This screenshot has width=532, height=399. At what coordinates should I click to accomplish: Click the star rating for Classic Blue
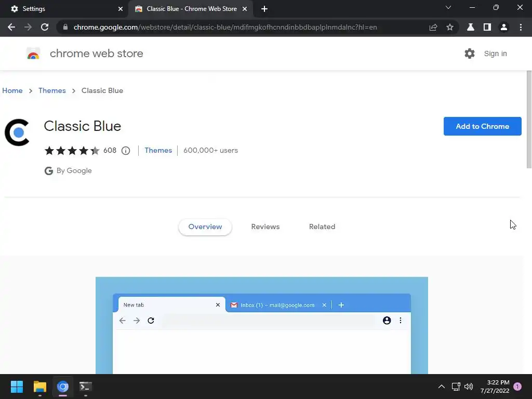[x=72, y=150]
